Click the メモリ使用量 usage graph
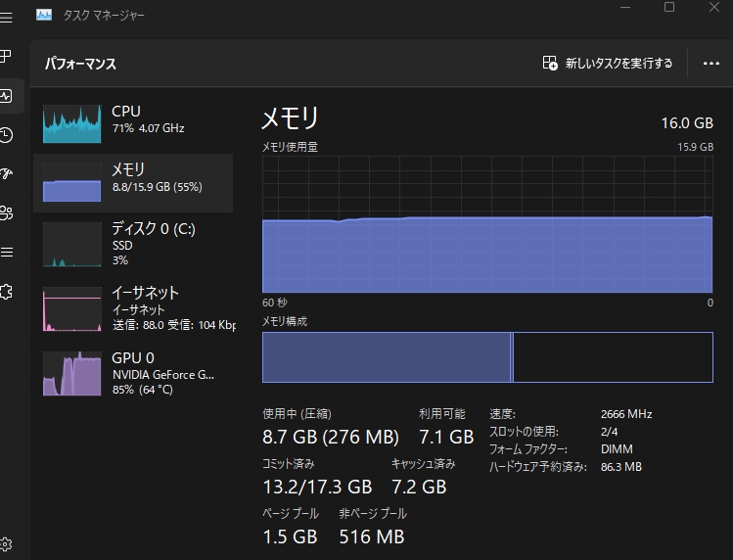Viewport: 733px width, 560px height. click(x=486, y=223)
